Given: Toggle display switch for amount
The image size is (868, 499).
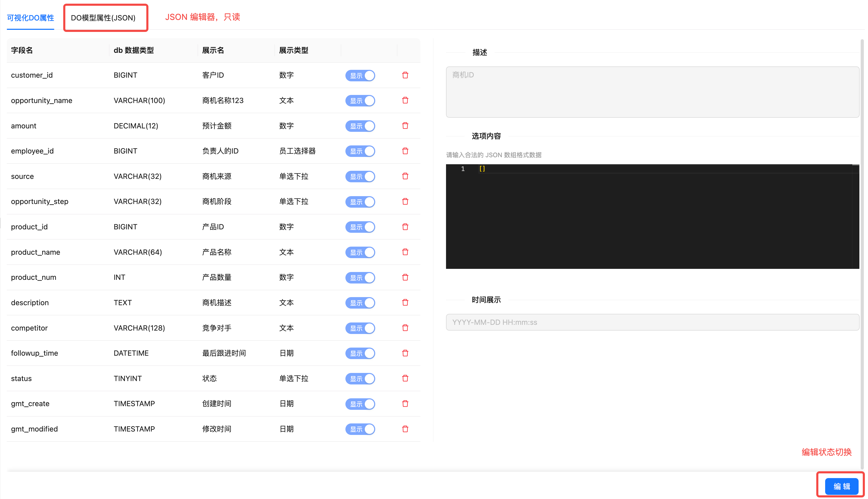Looking at the screenshot, I should 360,126.
